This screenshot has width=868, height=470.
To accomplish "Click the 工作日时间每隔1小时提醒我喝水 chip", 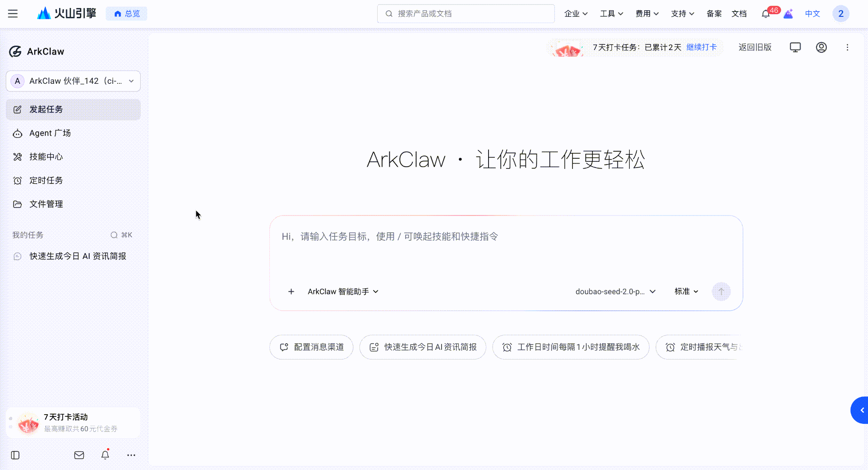I will click(x=571, y=347).
